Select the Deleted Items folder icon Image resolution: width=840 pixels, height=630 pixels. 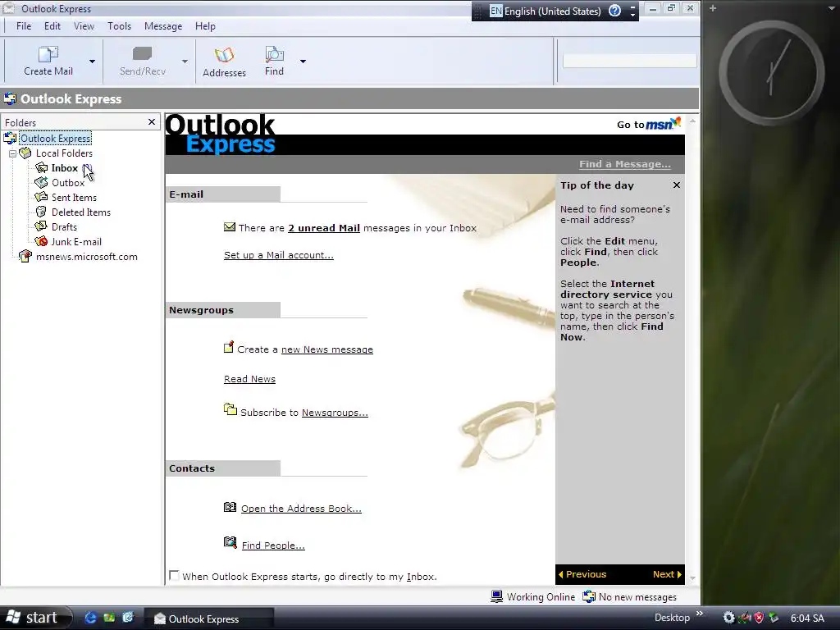(x=41, y=212)
